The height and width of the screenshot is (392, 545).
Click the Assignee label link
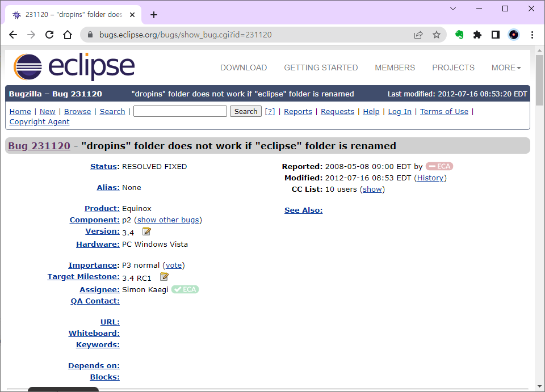[100, 289]
